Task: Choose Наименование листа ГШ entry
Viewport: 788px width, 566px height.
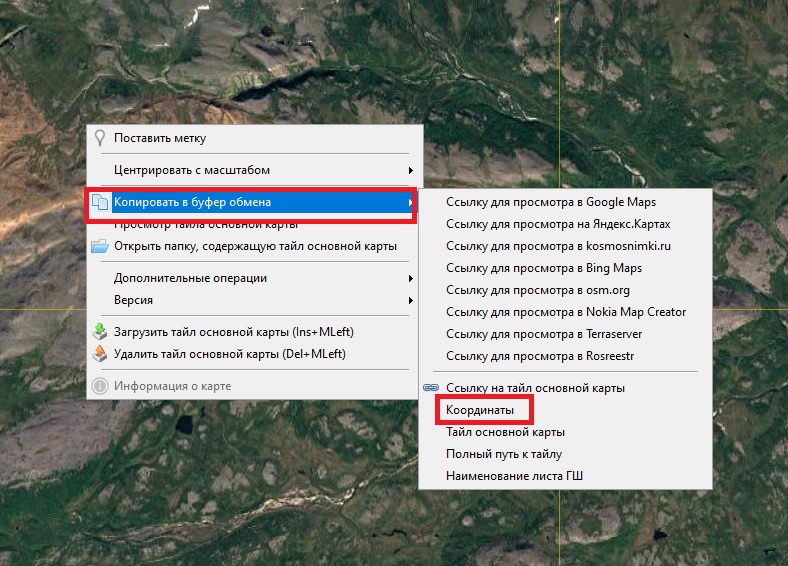Action: click(514, 476)
